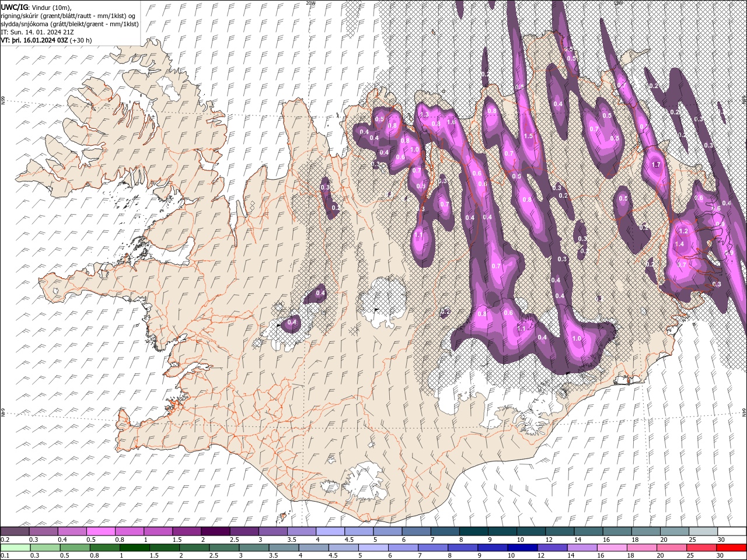Viewport: 747px width, 560px height.
Task: Click the '(+30 h)' forecast offset
Action: 81,40
